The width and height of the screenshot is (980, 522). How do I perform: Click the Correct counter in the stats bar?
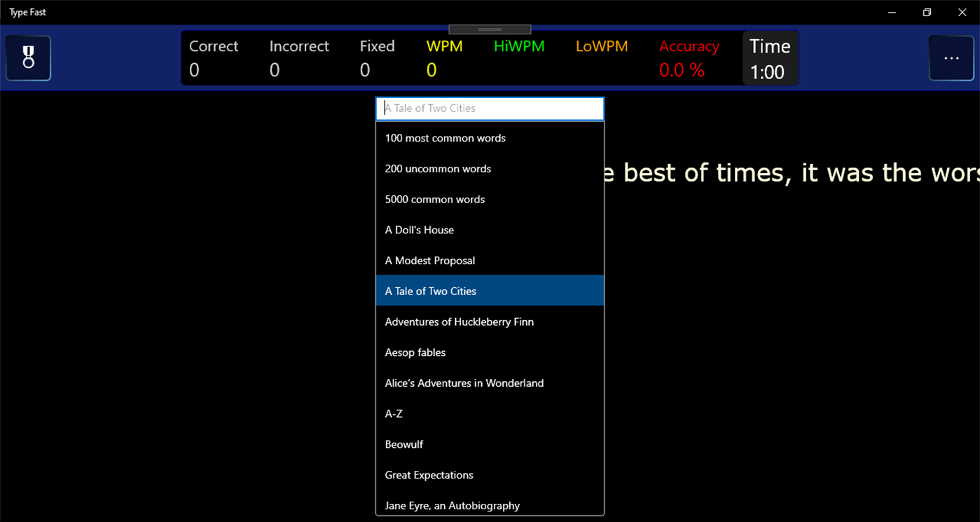click(x=213, y=58)
